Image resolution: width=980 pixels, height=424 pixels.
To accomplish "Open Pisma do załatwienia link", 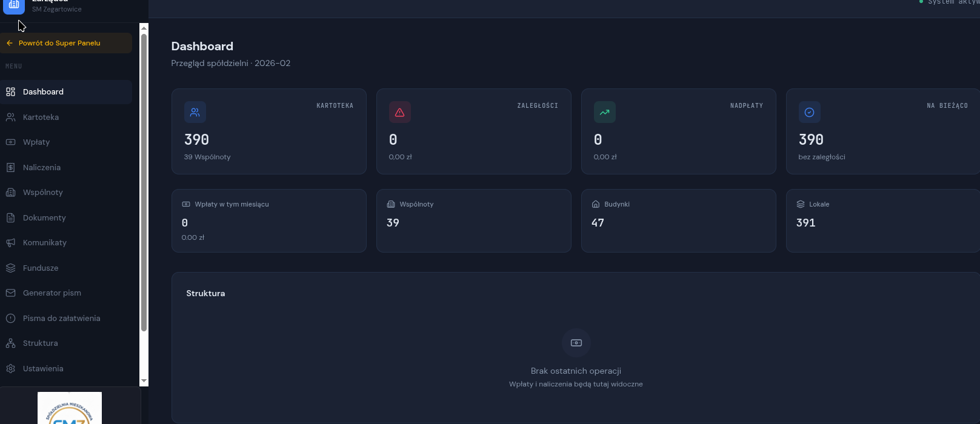I will [x=66, y=318].
